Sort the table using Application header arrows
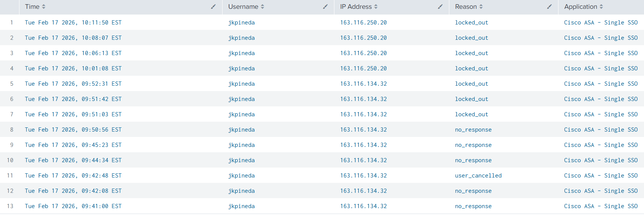 601,7
